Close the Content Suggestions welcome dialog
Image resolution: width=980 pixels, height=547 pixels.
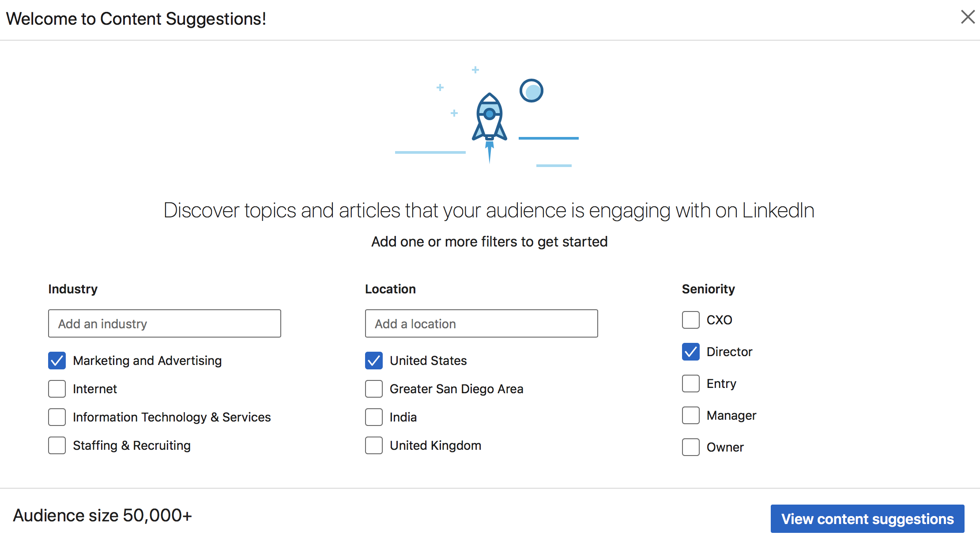pos(968,17)
